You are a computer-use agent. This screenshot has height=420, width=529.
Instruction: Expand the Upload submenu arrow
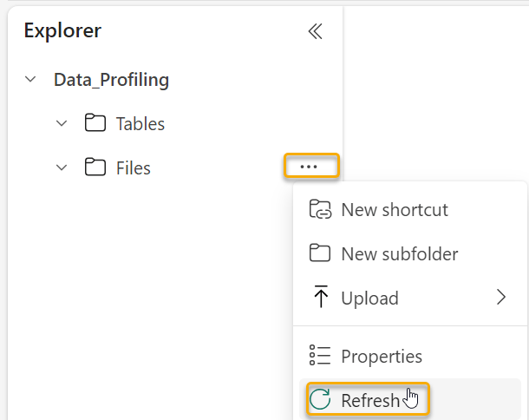tap(500, 298)
